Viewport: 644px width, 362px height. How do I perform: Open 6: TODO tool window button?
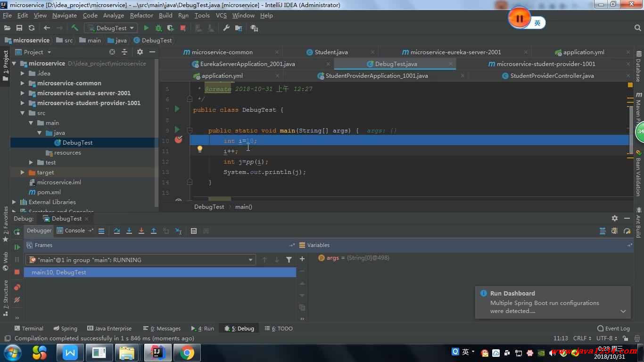(279, 329)
